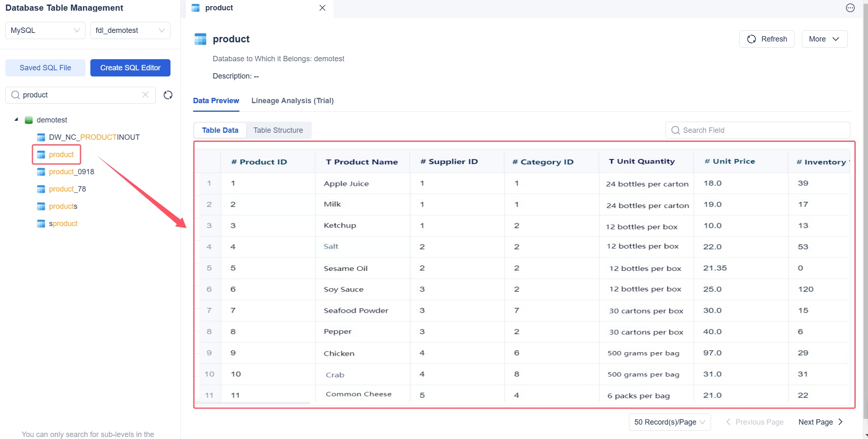Click the table icon beside DW_NC_PRODUCTINOUT
This screenshot has width=868, height=439.
click(x=41, y=137)
